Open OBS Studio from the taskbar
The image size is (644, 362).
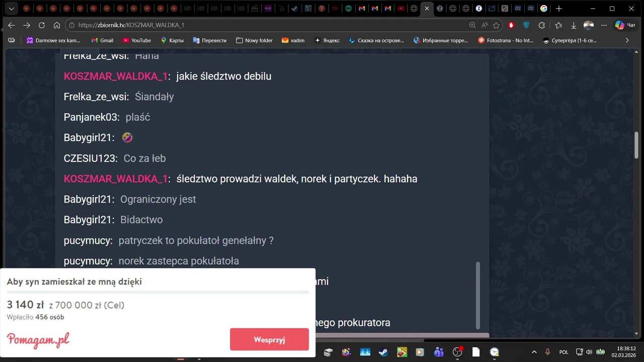coord(457,352)
